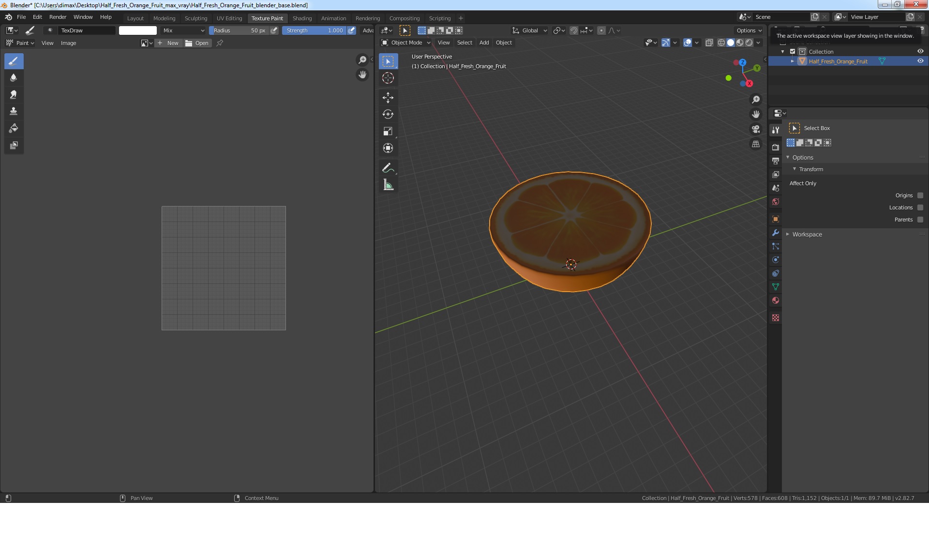Select the Mask paint tool
The width and height of the screenshot is (929, 560).
13,145
